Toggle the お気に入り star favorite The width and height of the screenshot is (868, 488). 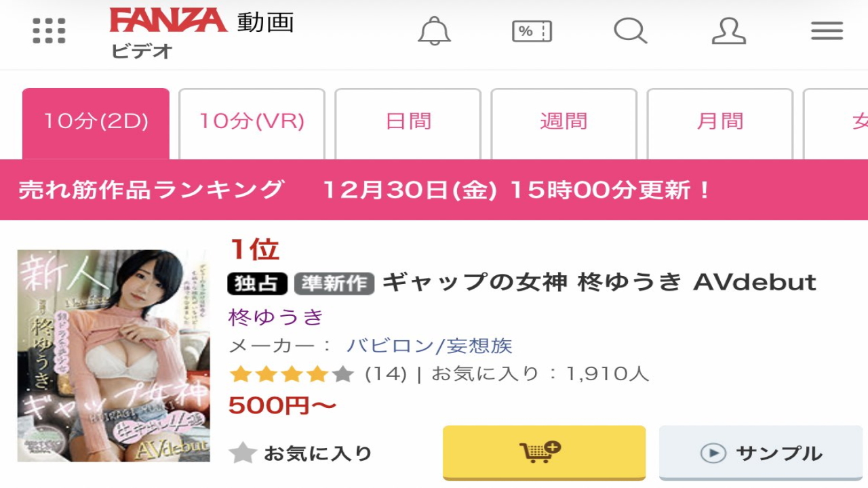(x=301, y=453)
